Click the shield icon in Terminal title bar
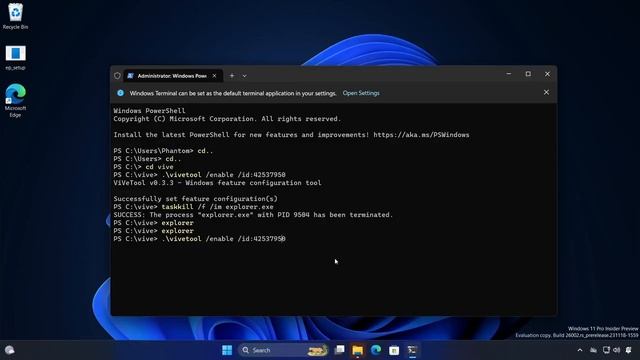This screenshot has height=360, width=640. [x=118, y=76]
